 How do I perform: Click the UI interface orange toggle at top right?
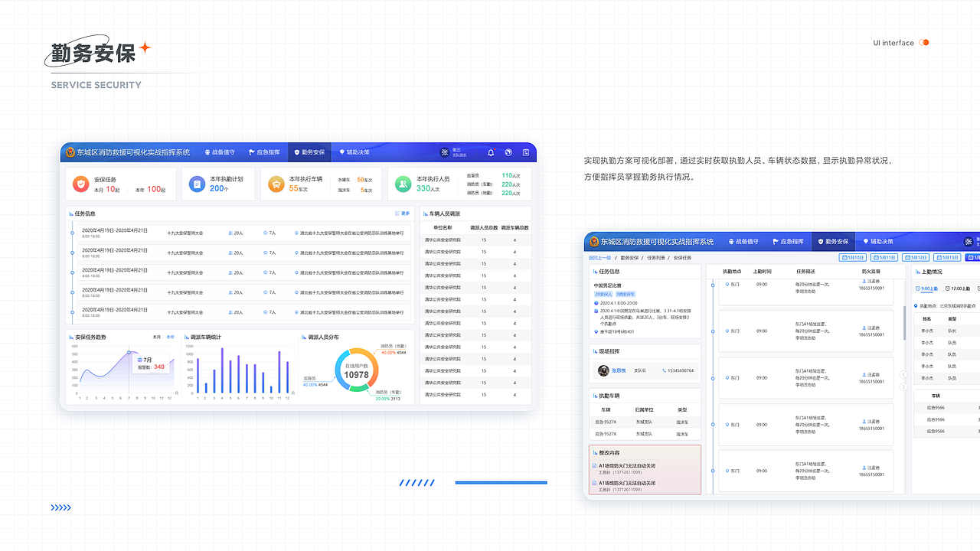[924, 43]
